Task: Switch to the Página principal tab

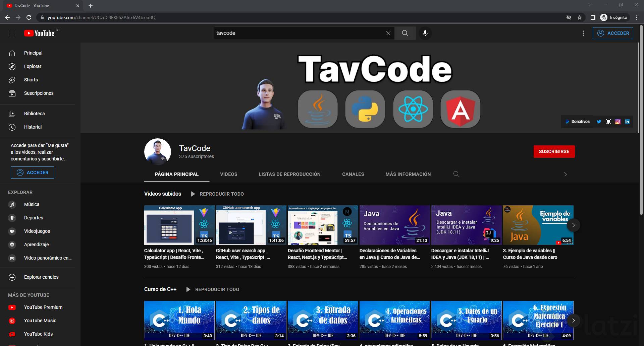Action: [177, 174]
